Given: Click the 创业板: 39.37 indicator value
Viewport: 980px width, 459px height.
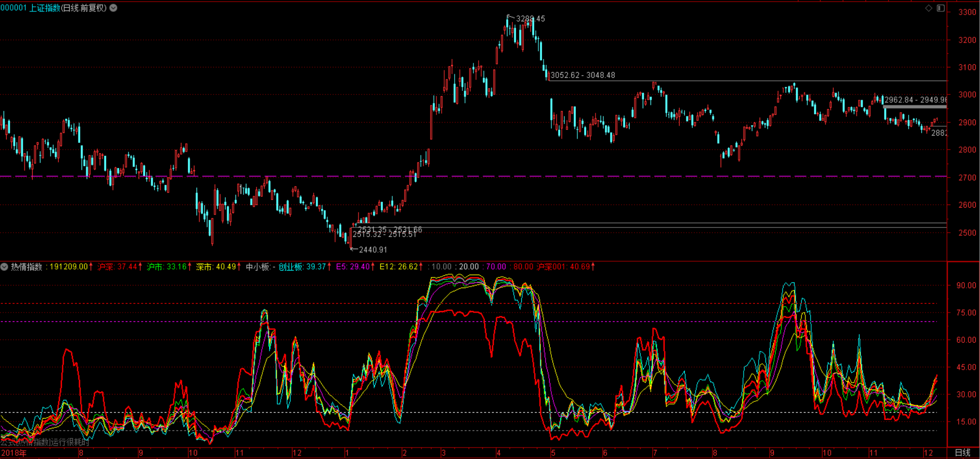Looking at the screenshot, I should tap(302, 267).
